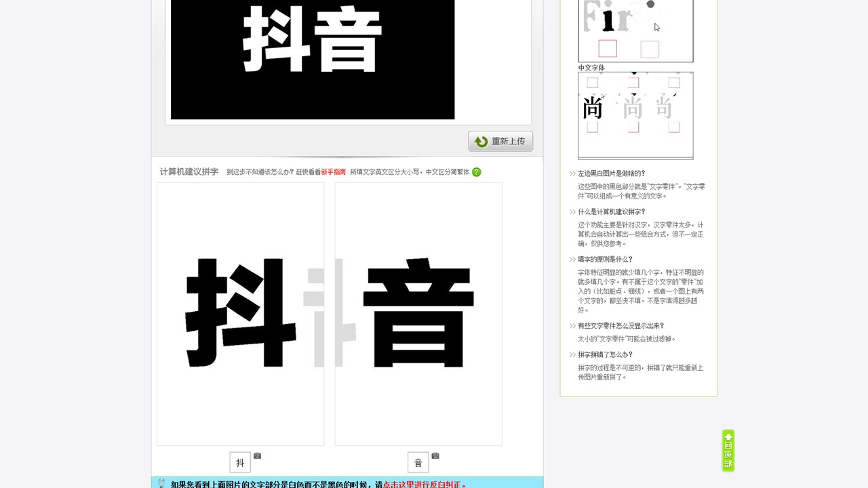Click the FAQ heading 左边黑白图片是做啥的?
This screenshot has height=488, width=868.
[612, 174]
